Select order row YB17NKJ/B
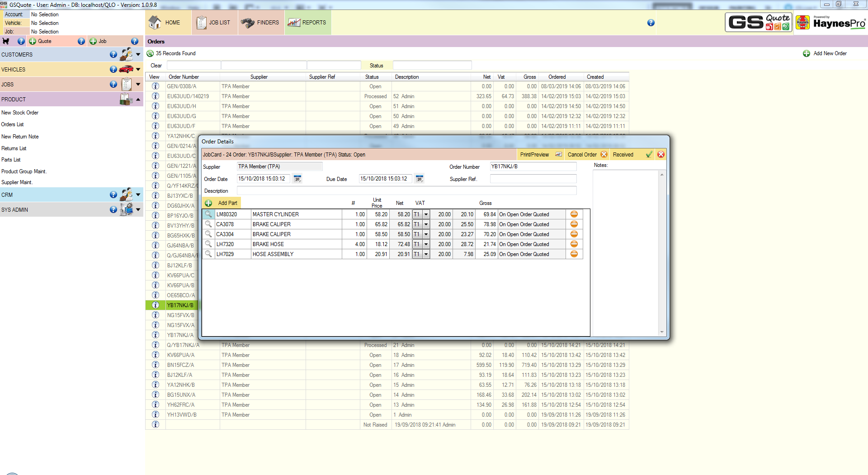 point(172,305)
